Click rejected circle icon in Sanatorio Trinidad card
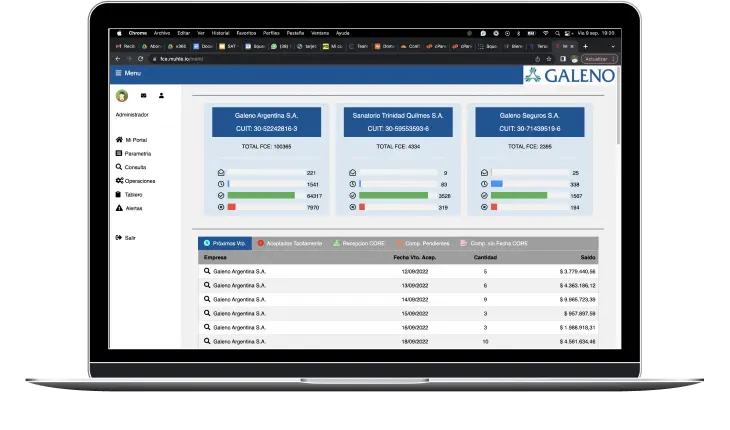 pos(352,207)
